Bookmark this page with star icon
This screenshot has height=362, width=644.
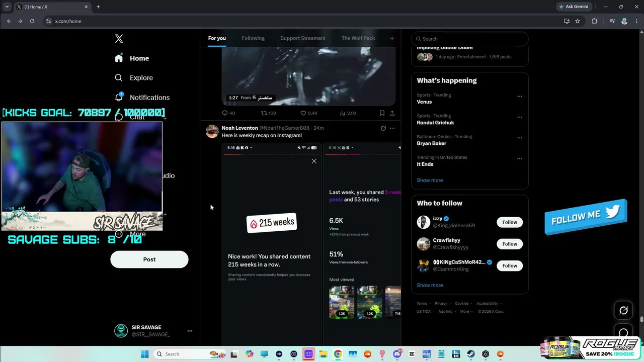(x=578, y=21)
